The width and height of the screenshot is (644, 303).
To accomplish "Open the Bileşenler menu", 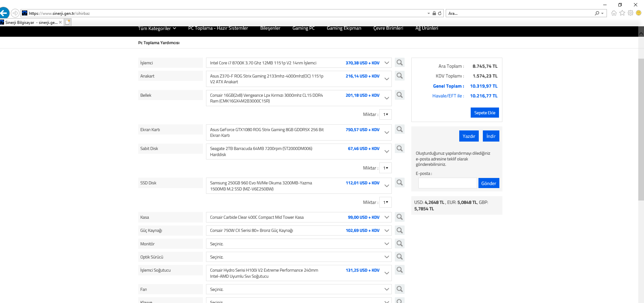I will pos(270,28).
